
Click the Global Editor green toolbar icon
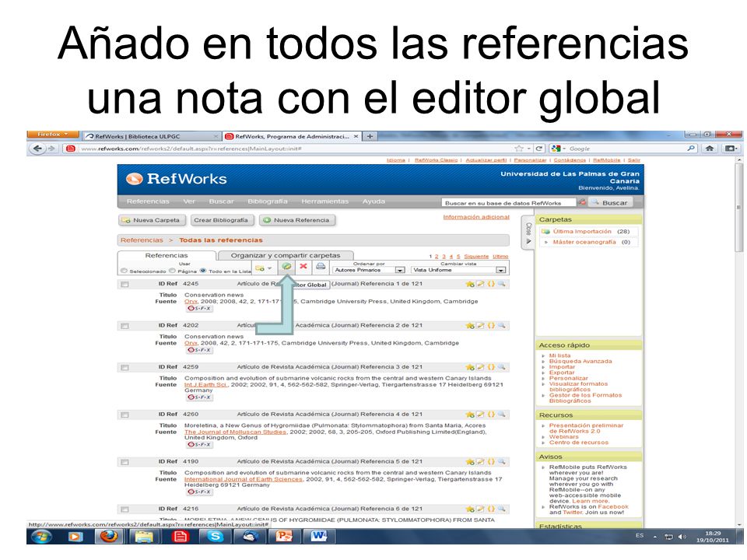coord(286,267)
